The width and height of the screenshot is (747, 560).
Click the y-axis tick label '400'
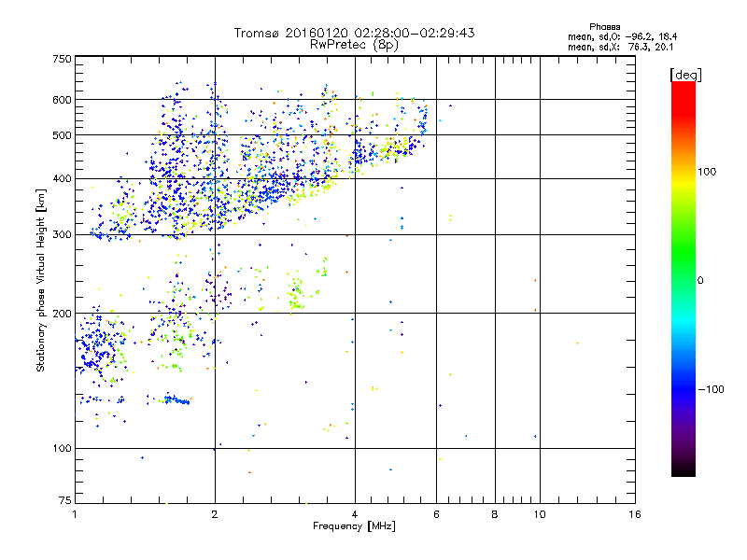click(x=62, y=179)
